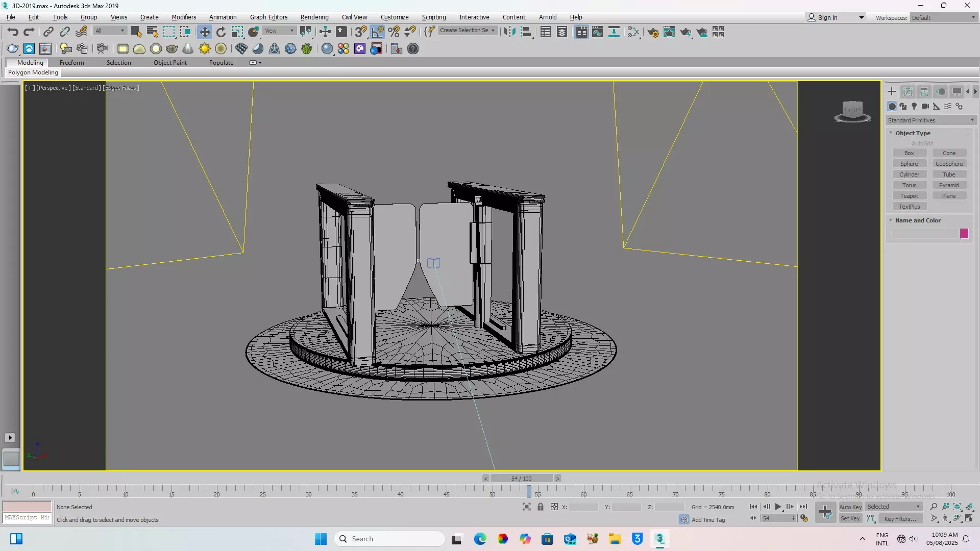Image resolution: width=980 pixels, height=551 pixels.
Task: Open the selection filter 'All' dropdown
Action: pos(110,31)
